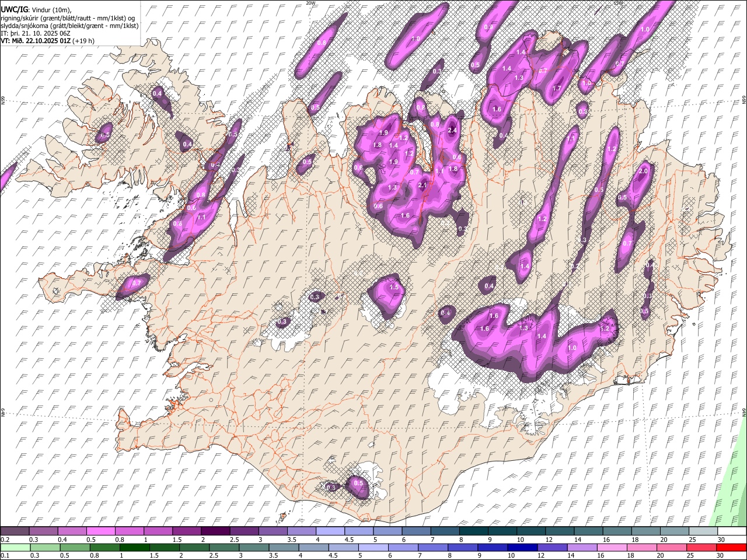Screen dimensions: 747x560
Task: Click the "15W" longitude label
Action: click(618, 3)
